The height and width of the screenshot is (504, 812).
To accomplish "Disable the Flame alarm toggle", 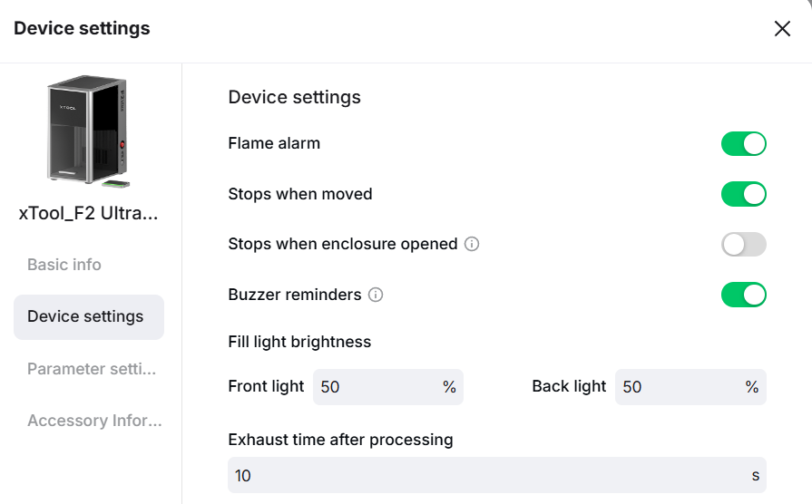I will point(744,144).
